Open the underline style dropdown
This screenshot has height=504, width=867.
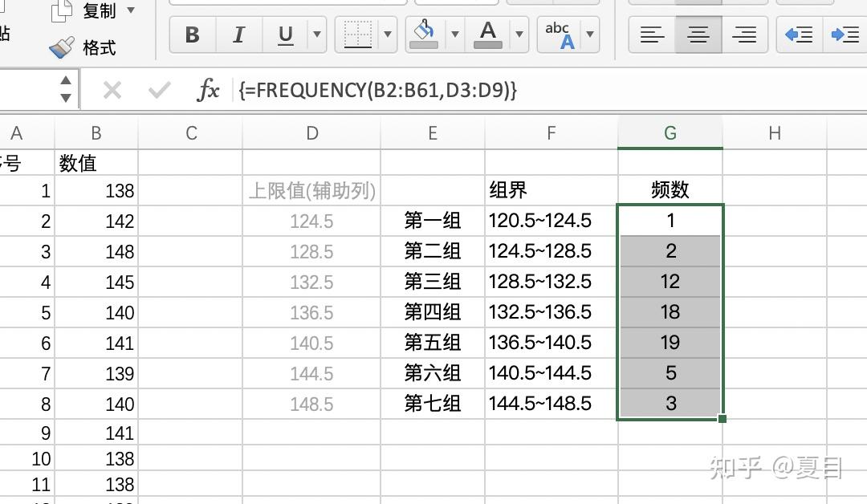click(316, 35)
